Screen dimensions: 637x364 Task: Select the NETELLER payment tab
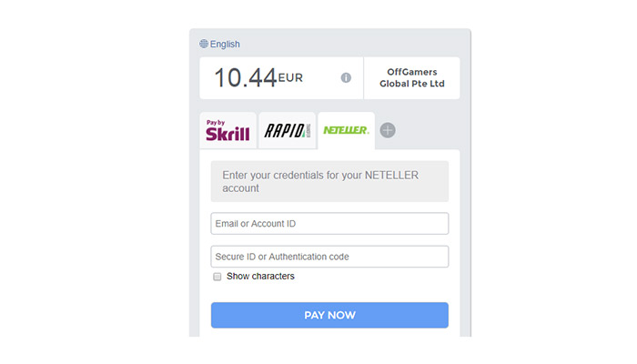346,131
